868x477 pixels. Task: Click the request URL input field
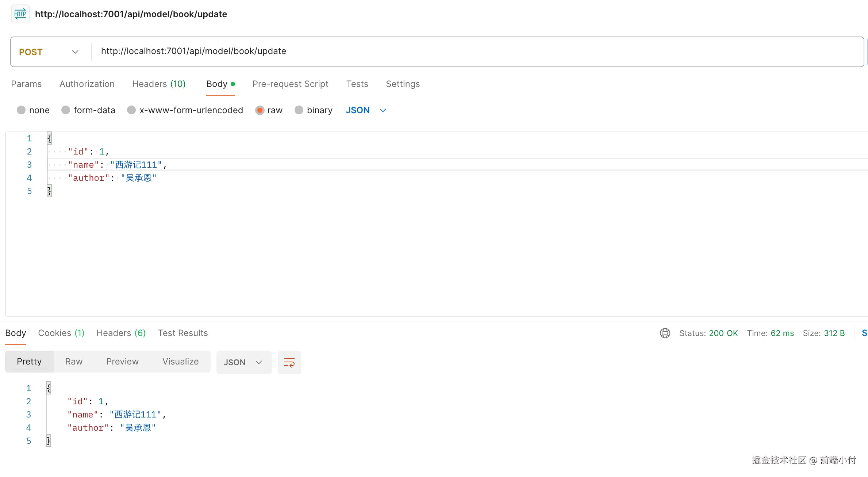pyautogui.click(x=475, y=51)
